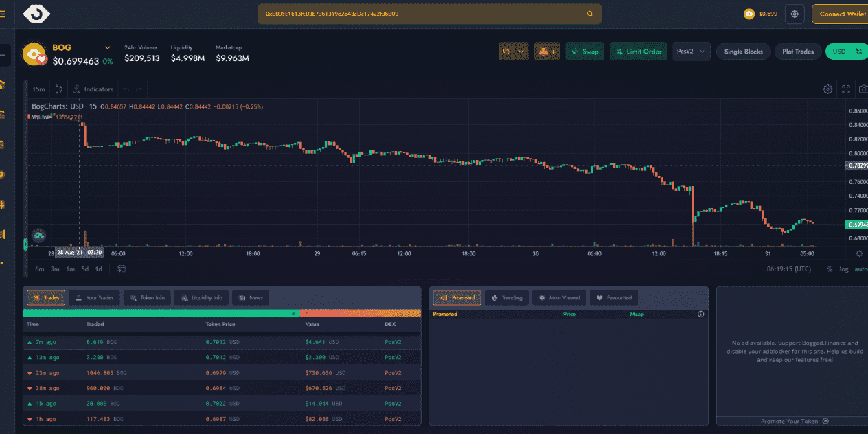868x434 pixels.
Task: Click the Mcap column header in Promoted
Action: [x=637, y=315]
